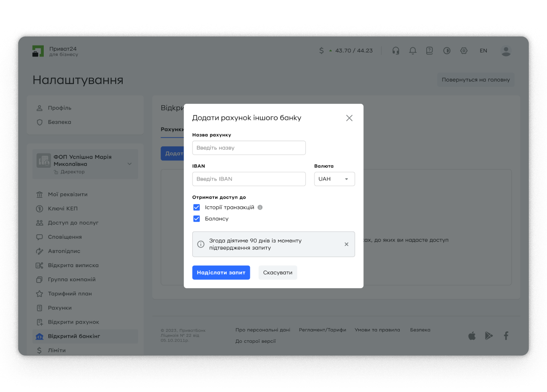Image resolution: width=547 pixels, height=392 pixels.
Task: Toggle the dark theme contrast icon
Action: point(447,51)
